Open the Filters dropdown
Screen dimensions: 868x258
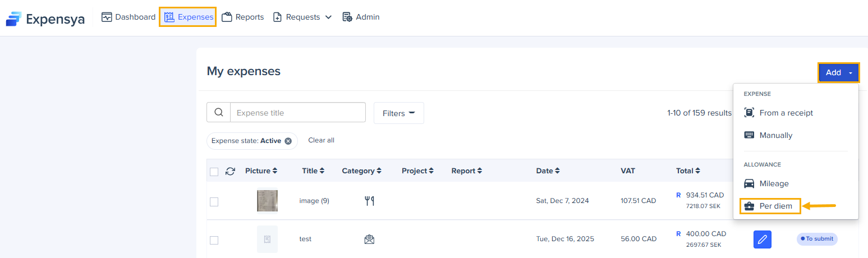click(398, 113)
